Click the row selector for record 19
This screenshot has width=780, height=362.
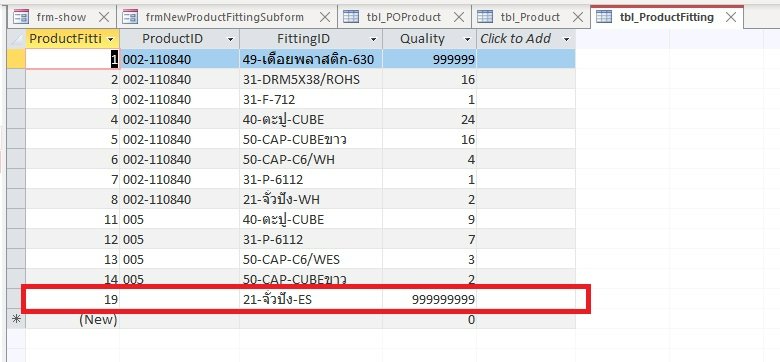[16, 299]
